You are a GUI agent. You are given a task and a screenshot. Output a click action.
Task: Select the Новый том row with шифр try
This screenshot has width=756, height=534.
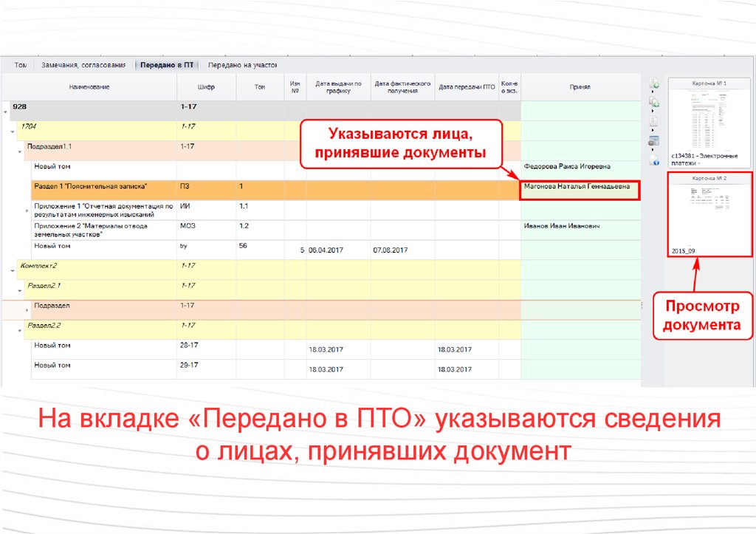[x=336, y=250]
